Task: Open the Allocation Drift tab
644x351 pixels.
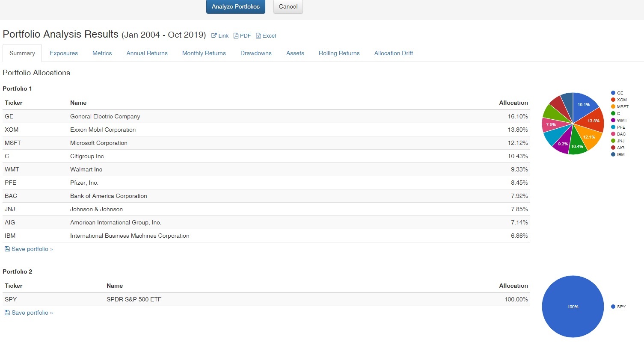Action: click(393, 53)
